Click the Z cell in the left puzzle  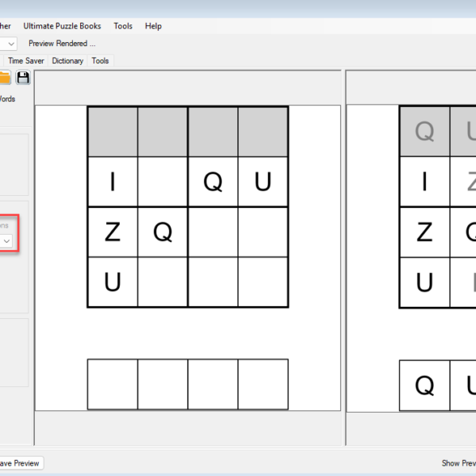coord(113,232)
